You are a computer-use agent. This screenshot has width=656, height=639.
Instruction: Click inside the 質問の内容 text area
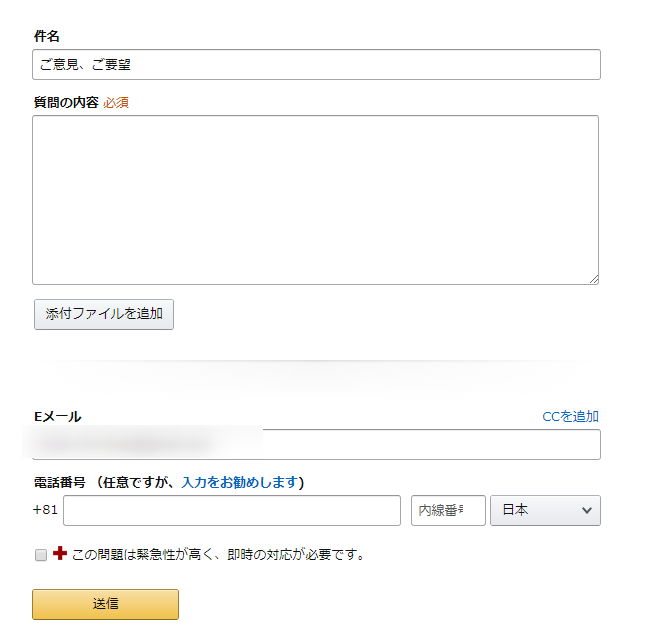tap(315, 200)
